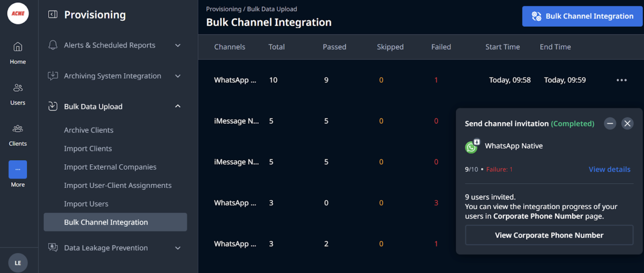Select Import Users menu item
644x273 pixels.
tap(86, 204)
